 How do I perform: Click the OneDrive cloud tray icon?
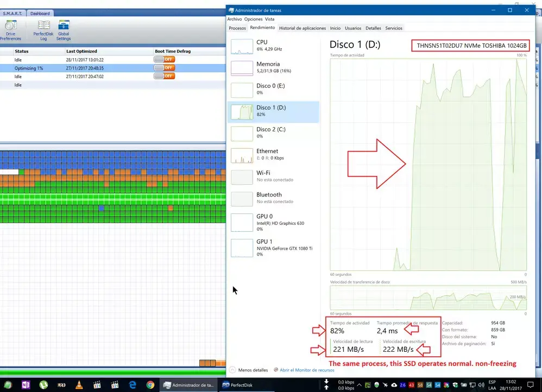pos(394,385)
